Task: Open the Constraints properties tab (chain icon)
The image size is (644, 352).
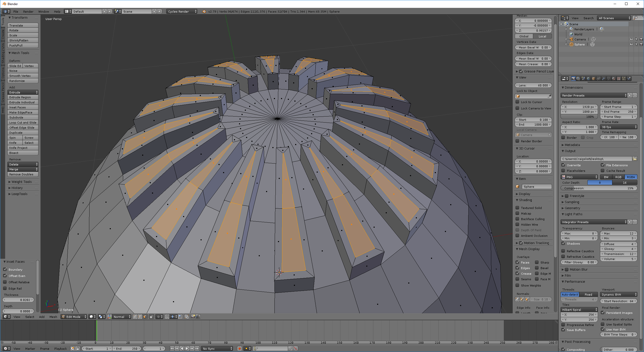Action: [x=598, y=79]
